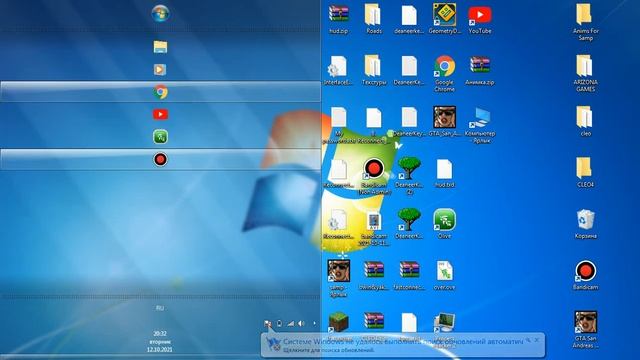This screenshot has width=640, height=360.
Task: Select the hud.zip archive icon
Action: (338, 19)
